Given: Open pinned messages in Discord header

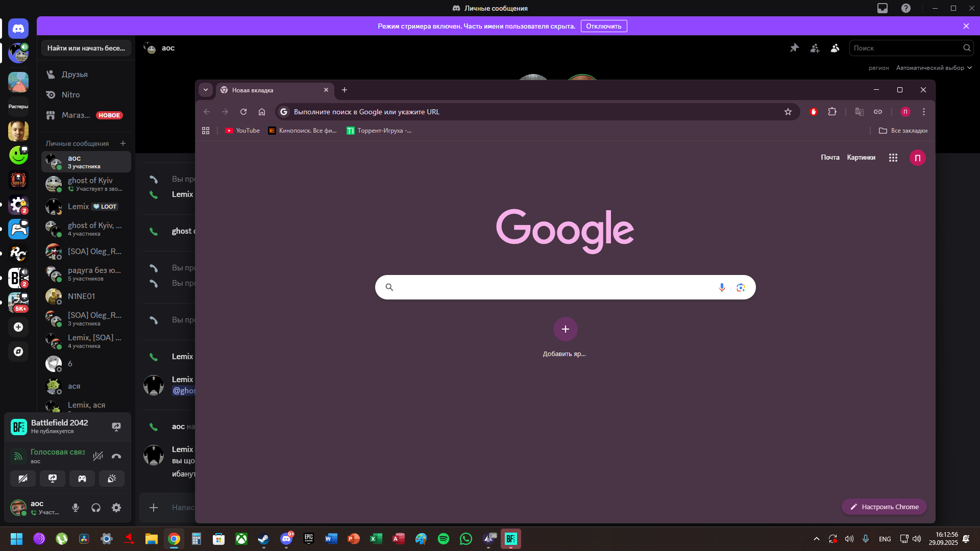Looking at the screenshot, I should coord(794,48).
